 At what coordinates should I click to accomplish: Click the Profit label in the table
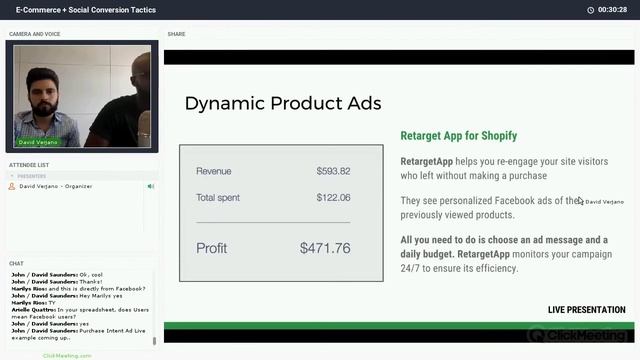pos(211,248)
